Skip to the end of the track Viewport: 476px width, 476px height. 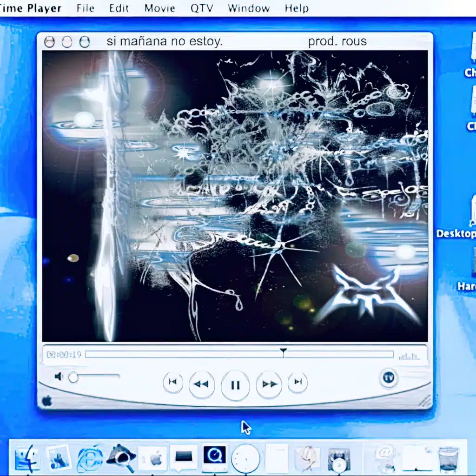click(x=297, y=382)
